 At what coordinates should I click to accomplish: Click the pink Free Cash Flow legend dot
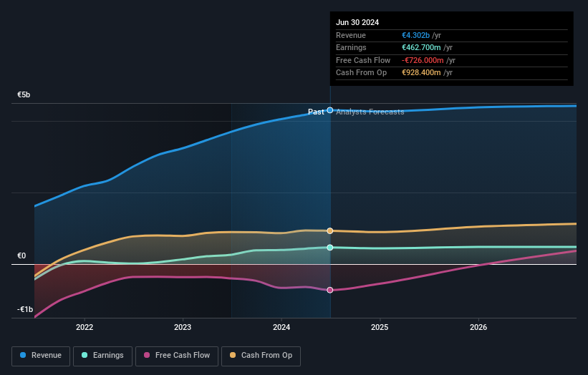[147, 355]
